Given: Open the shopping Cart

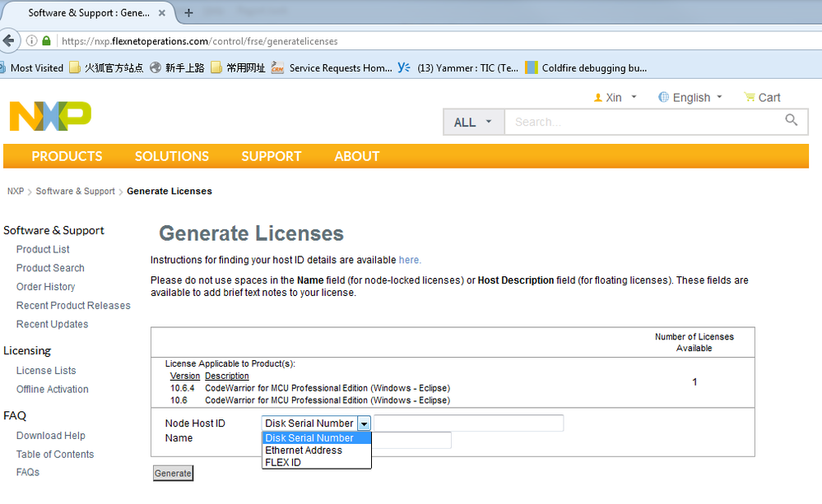Looking at the screenshot, I should 762,98.
